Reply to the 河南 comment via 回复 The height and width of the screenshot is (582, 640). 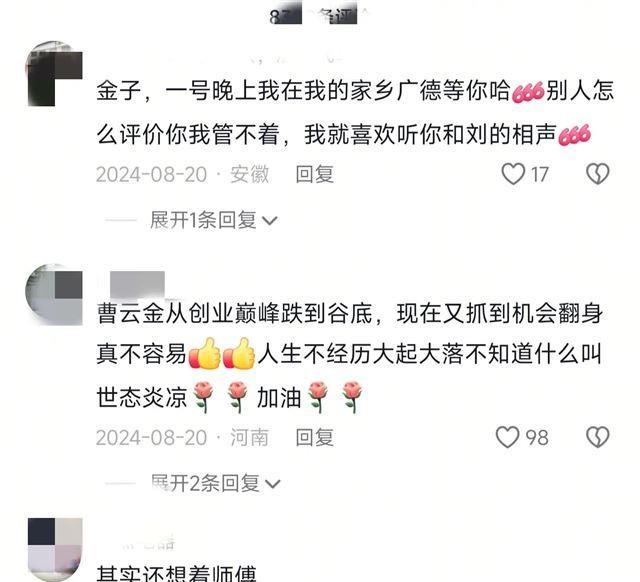point(314,438)
